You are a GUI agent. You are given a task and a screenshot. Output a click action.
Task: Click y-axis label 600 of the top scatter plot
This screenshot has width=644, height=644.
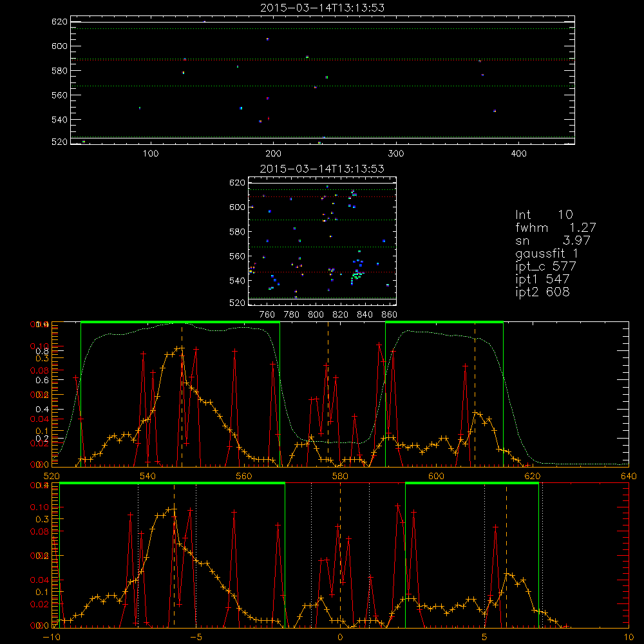59,46
